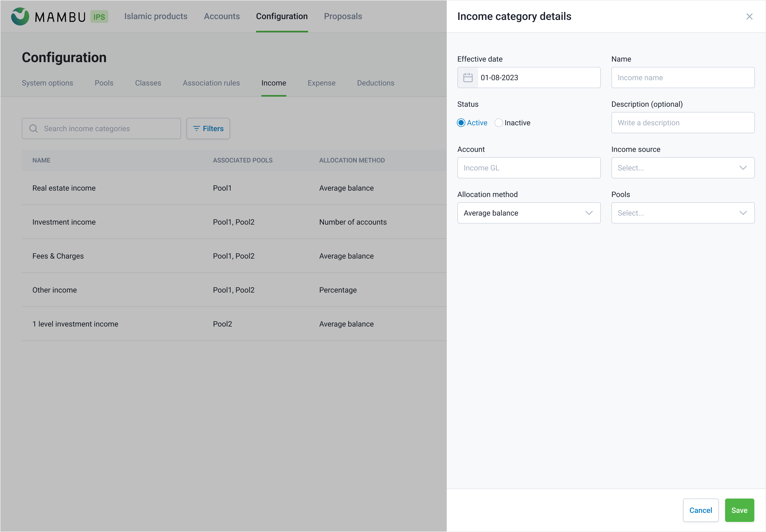Image resolution: width=766 pixels, height=532 pixels.
Task: Click the calendar icon in Effective date
Action: pyautogui.click(x=467, y=78)
